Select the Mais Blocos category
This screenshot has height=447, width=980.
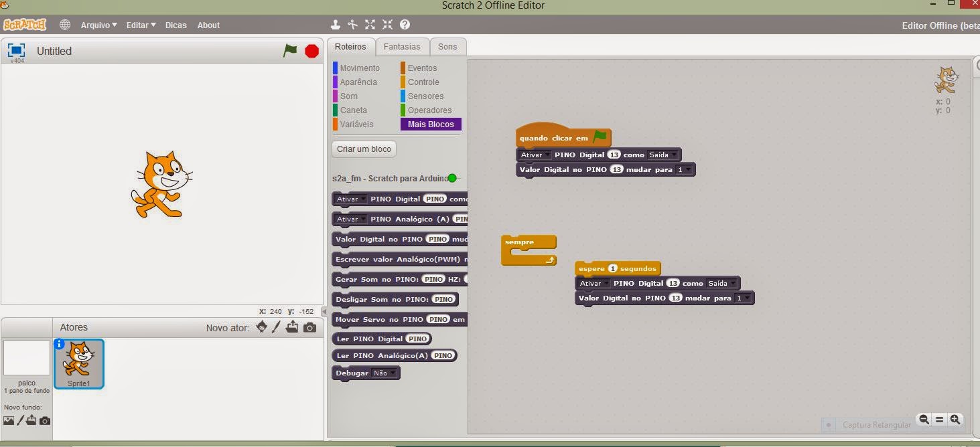point(430,124)
